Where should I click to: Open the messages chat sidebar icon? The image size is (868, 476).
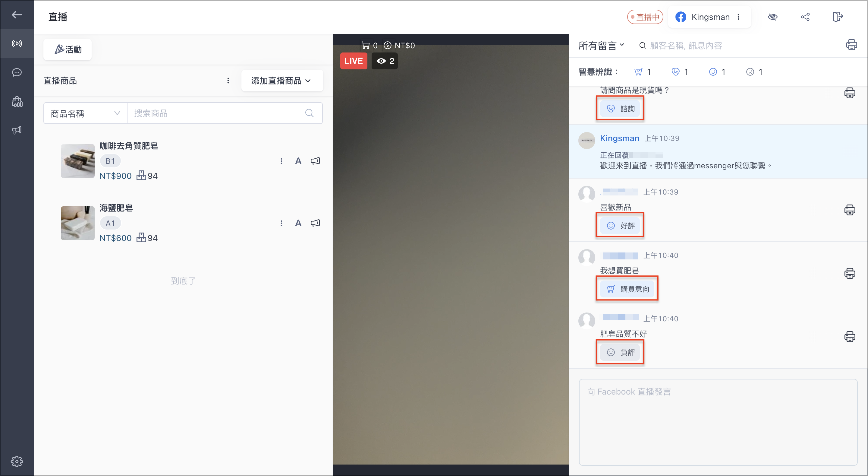coord(17,72)
